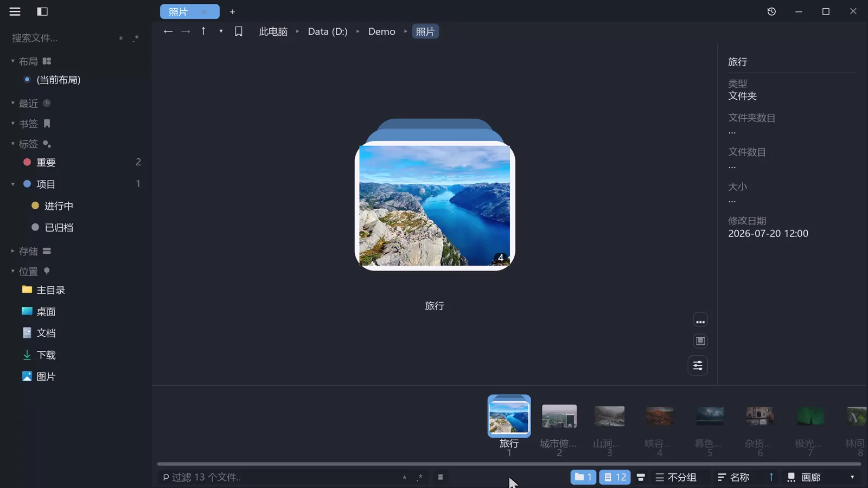Show the details list panel icon

(700, 341)
